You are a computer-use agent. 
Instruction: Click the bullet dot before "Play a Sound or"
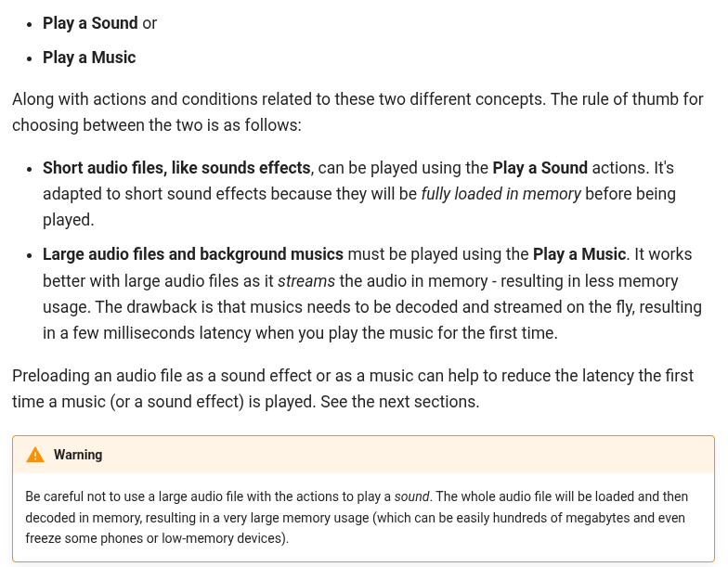(30, 24)
